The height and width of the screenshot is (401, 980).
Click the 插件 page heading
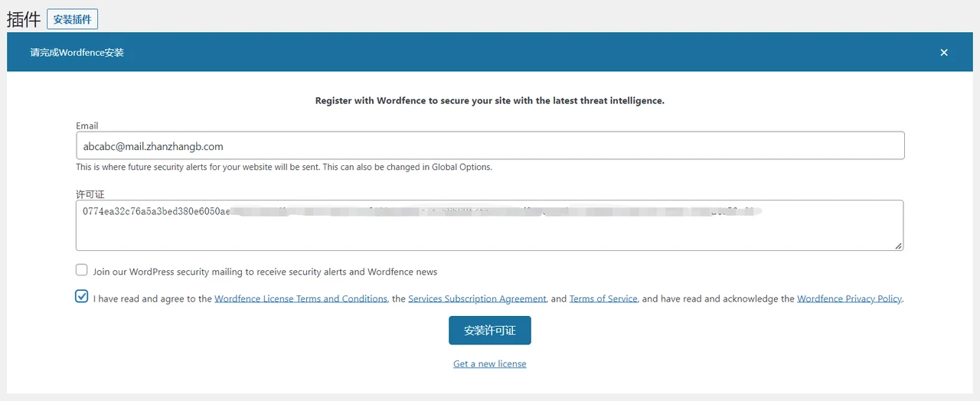23,19
